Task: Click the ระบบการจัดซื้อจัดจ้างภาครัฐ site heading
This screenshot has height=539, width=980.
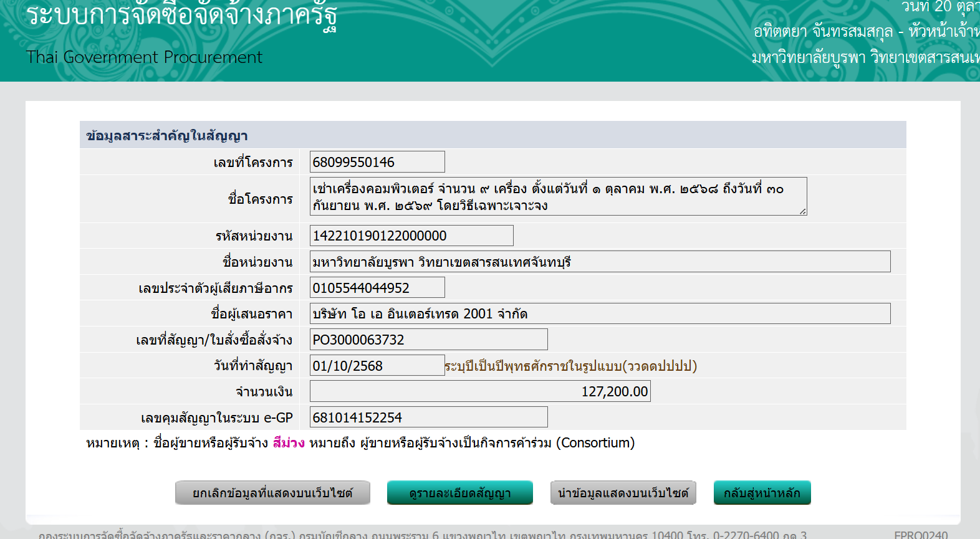Action: pyautogui.click(x=181, y=14)
